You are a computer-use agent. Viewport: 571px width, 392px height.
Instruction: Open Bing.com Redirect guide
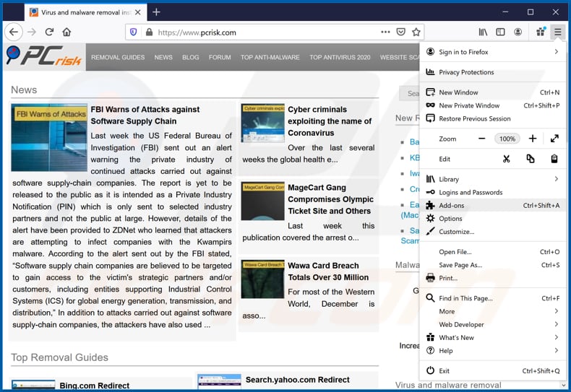[x=94, y=386]
